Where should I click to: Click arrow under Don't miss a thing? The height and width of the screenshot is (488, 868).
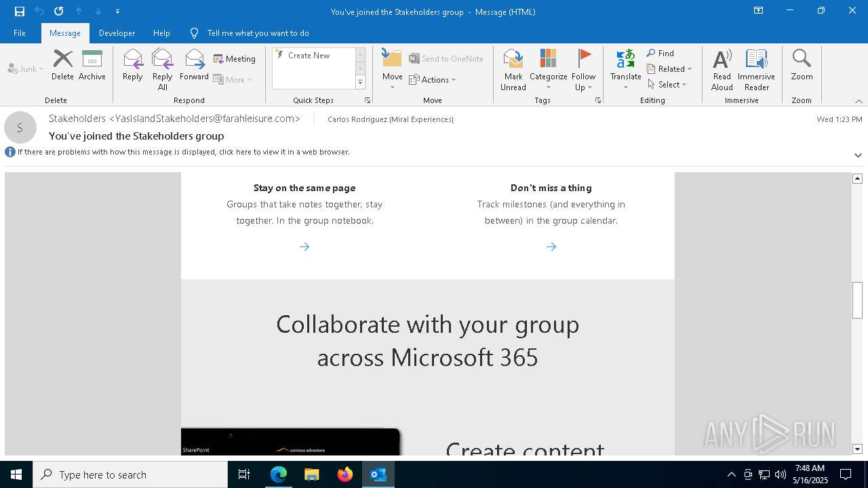coord(551,247)
